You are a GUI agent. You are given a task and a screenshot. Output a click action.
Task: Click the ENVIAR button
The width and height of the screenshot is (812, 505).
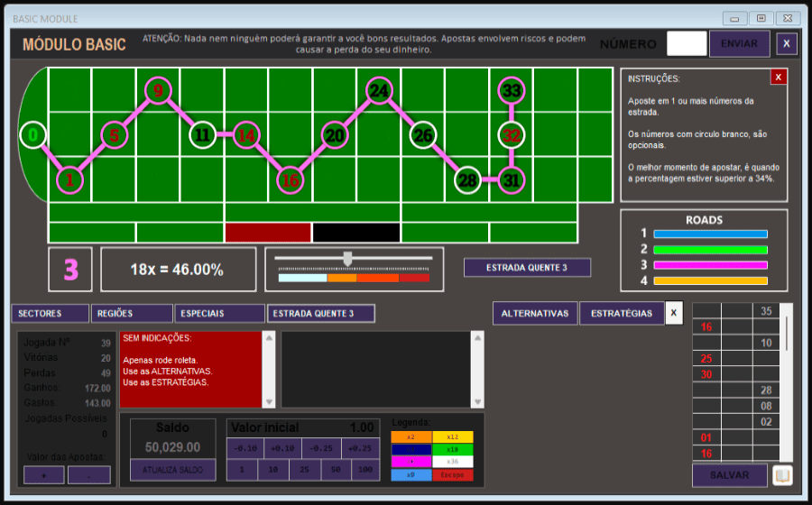[739, 43]
